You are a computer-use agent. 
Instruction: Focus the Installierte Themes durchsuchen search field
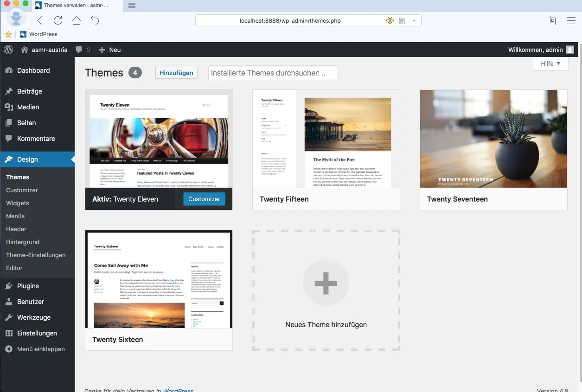pos(273,73)
